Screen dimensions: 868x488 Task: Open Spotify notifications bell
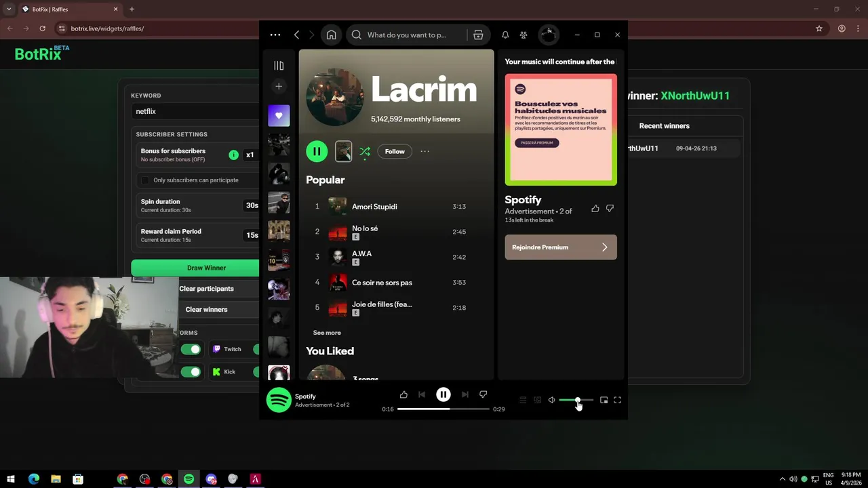point(505,35)
